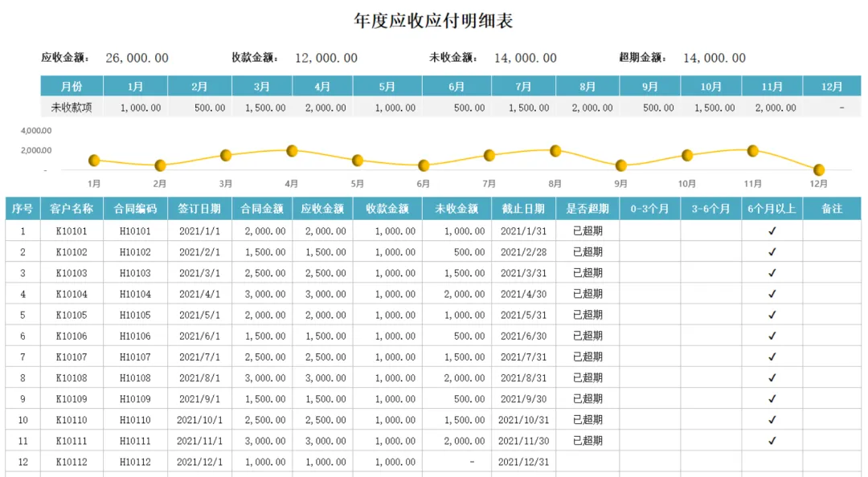The height and width of the screenshot is (477, 868).
Task: Select deadline cell 2021/4/30
Action: (523, 295)
